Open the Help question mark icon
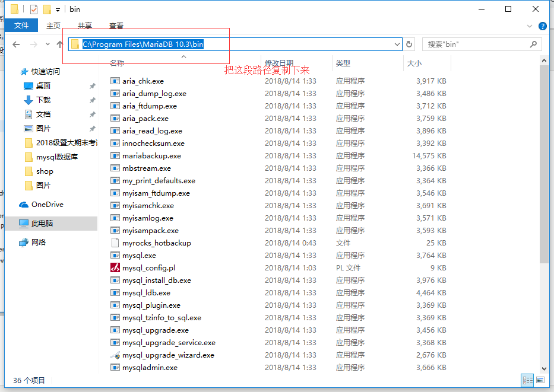This screenshot has height=392, width=554. (x=543, y=26)
